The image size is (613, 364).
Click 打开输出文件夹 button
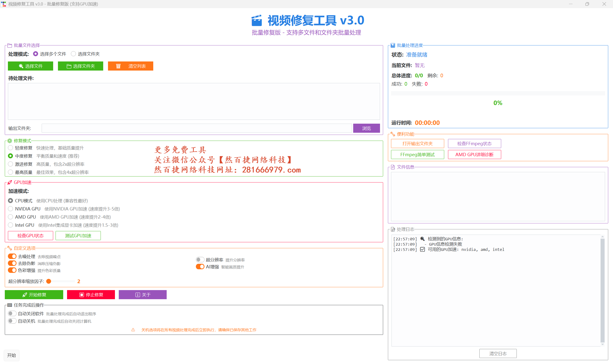click(418, 143)
